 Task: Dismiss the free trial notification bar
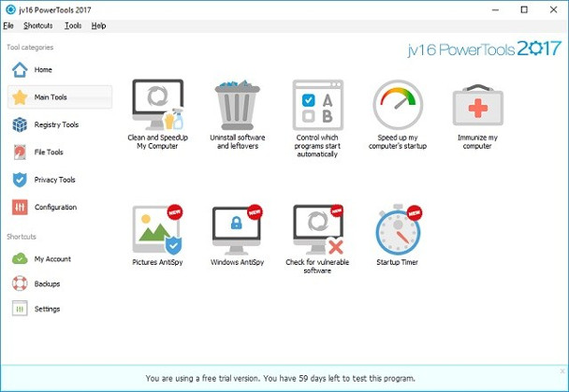pos(562,371)
